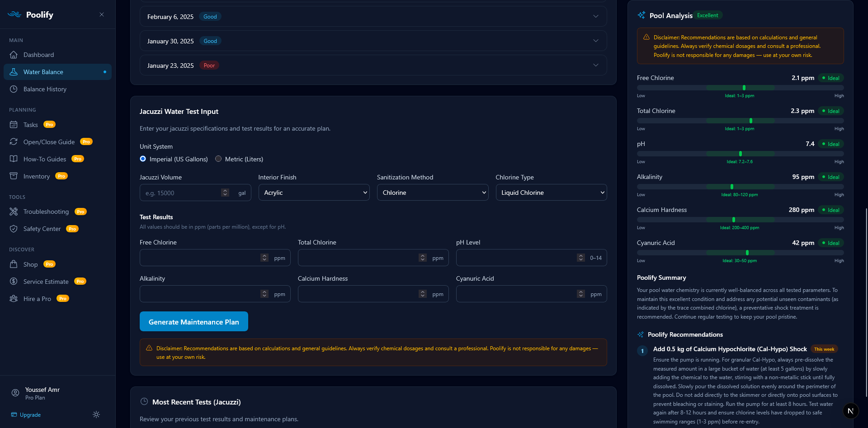
Task: Open the Sanitization Method dropdown
Action: click(x=433, y=193)
